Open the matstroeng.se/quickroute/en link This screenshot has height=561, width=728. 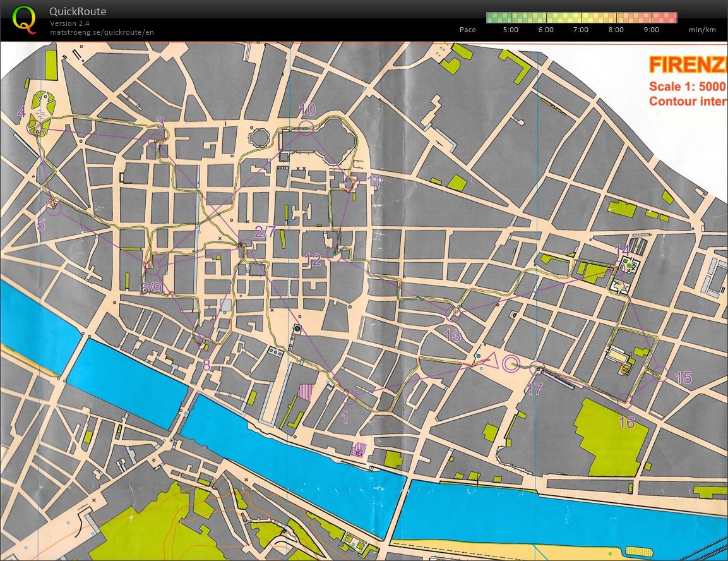point(102,32)
